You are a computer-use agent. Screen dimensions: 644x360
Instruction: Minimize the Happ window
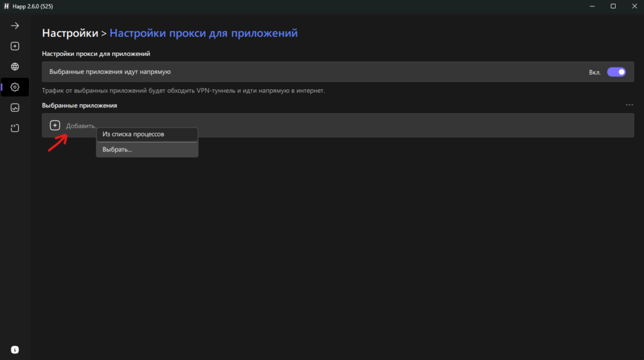pyautogui.click(x=592, y=6)
